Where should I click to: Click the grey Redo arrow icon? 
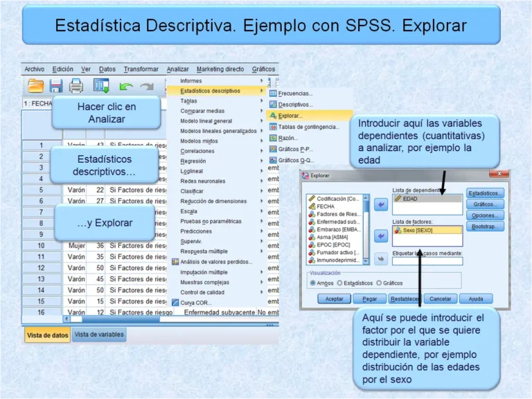pos(147,87)
